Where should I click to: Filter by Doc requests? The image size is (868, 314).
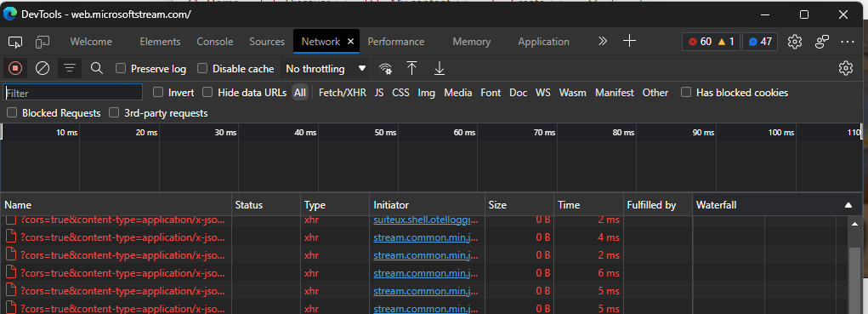[518, 93]
